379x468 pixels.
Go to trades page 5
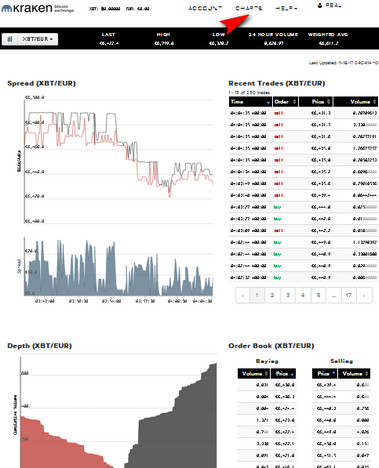coord(318,295)
